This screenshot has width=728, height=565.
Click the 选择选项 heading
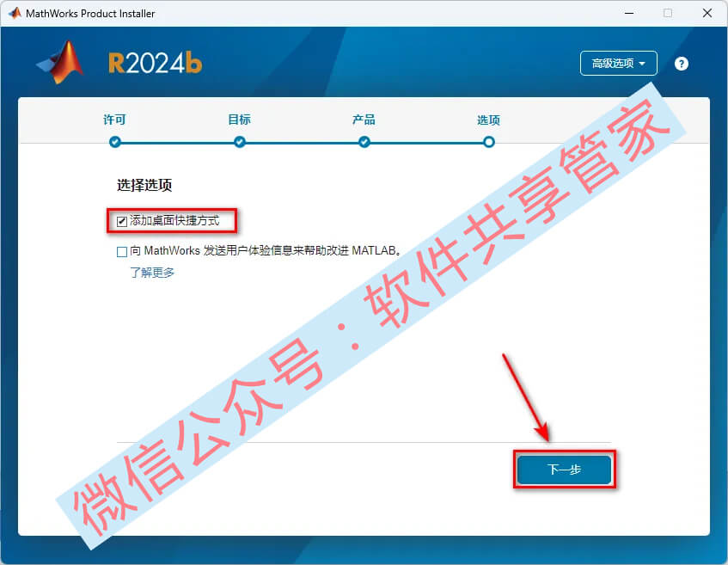(144, 185)
